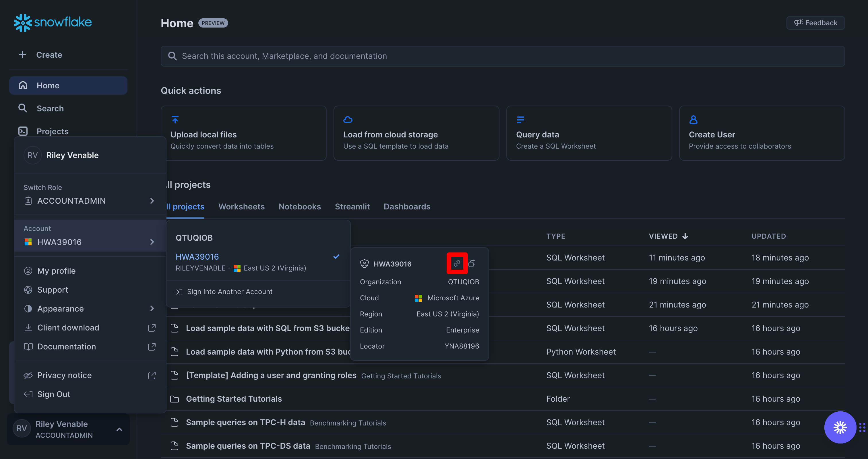Switch to the Streamlit tab
This screenshot has height=459, width=868.
click(x=352, y=207)
